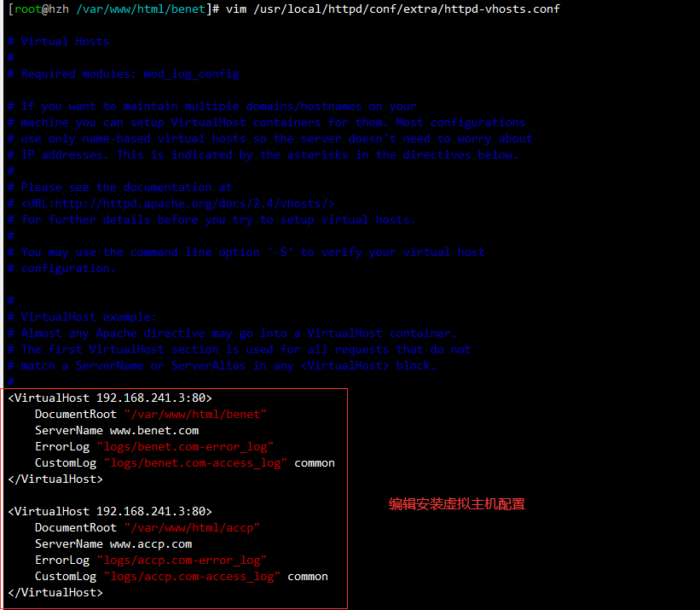
Task: Click the line beginning "# IP addresses. This is indicated"
Action: [263, 155]
